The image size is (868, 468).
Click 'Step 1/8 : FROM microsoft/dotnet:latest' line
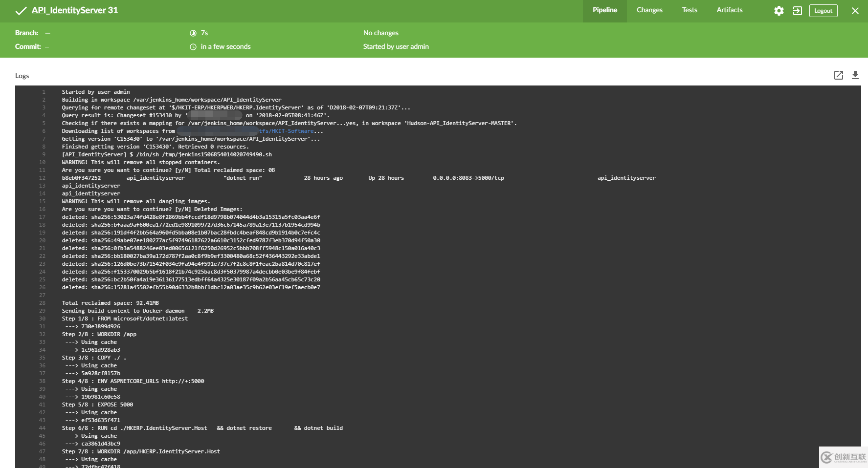click(125, 319)
